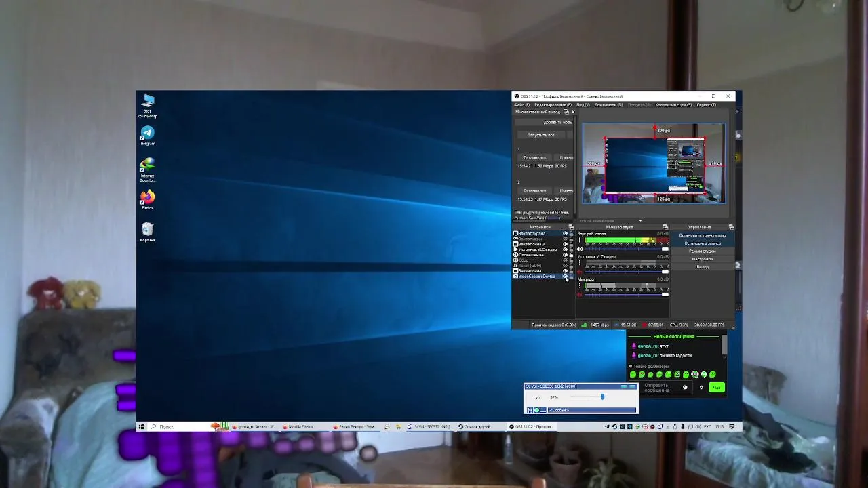The image size is (868, 488).
Task: Unmute the Источник VLC видео audio channel
Action: pos(579,272)
